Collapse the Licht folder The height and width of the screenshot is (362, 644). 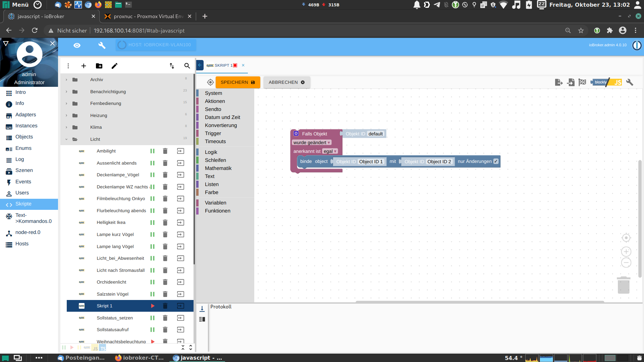click(66, 139)
